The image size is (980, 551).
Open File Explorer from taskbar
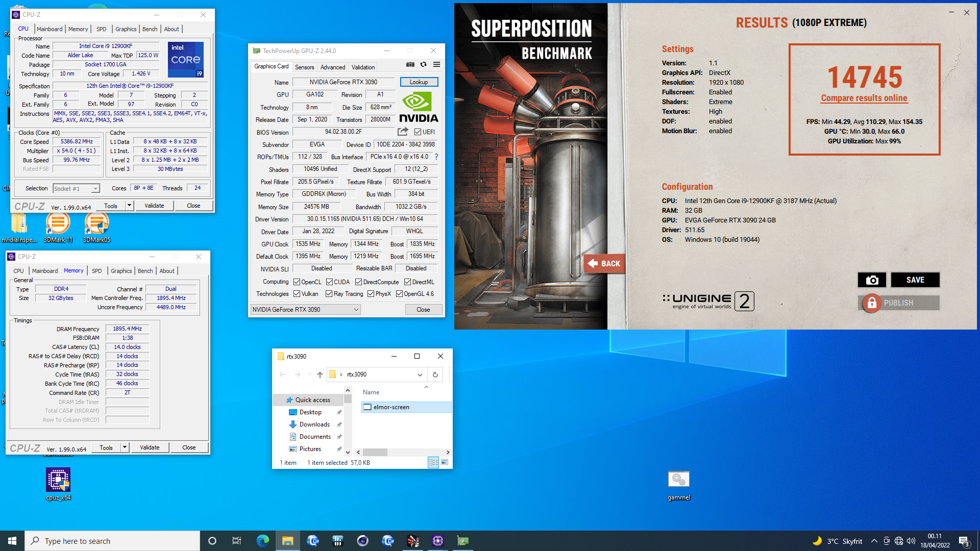click(x=288, y=541)
